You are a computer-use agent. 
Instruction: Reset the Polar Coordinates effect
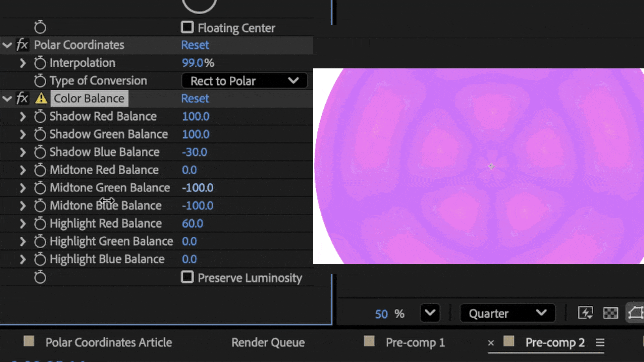coord(195,45)
